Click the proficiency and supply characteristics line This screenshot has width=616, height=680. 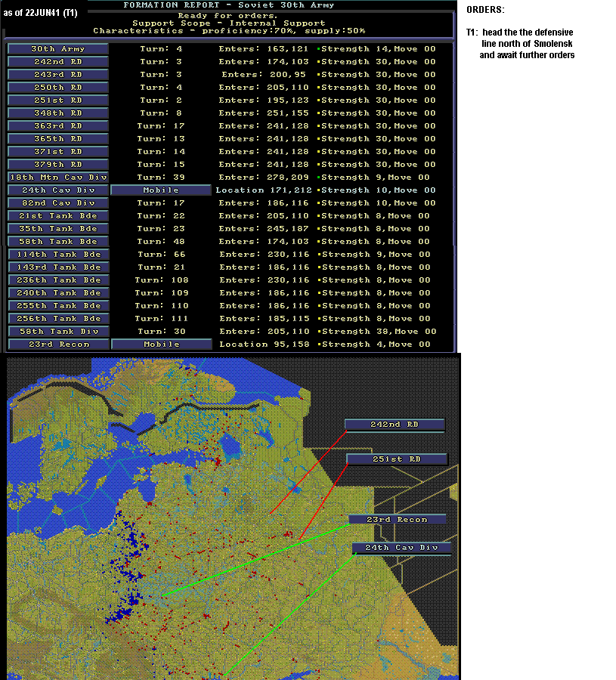pyautogui.click(x=229, y=31)
